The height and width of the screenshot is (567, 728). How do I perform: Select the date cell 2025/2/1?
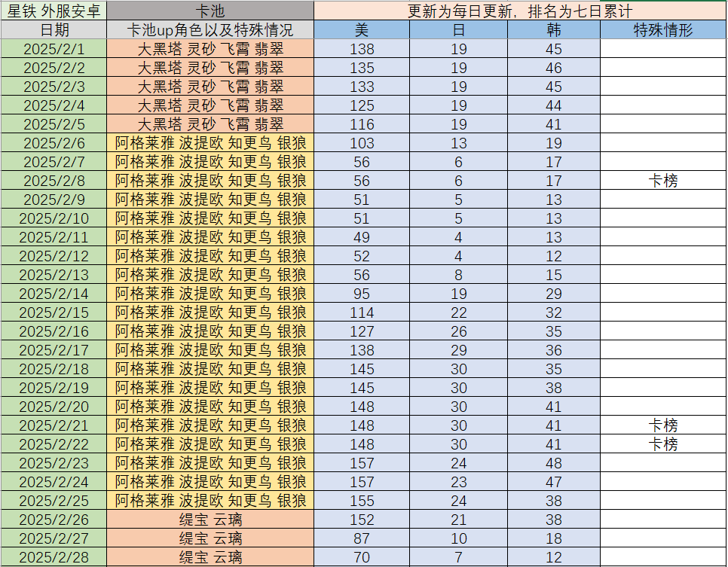54,49
